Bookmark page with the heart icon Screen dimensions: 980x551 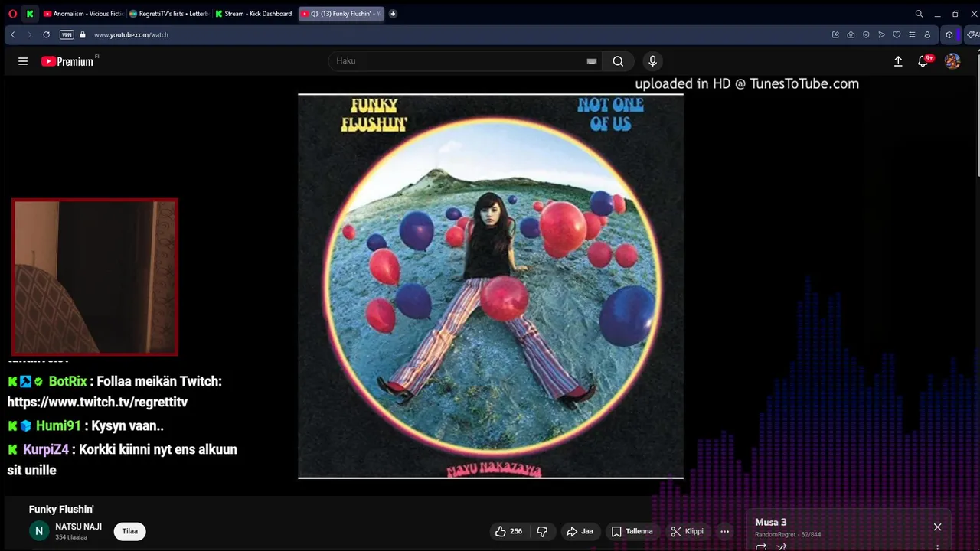tap(897, 34)
